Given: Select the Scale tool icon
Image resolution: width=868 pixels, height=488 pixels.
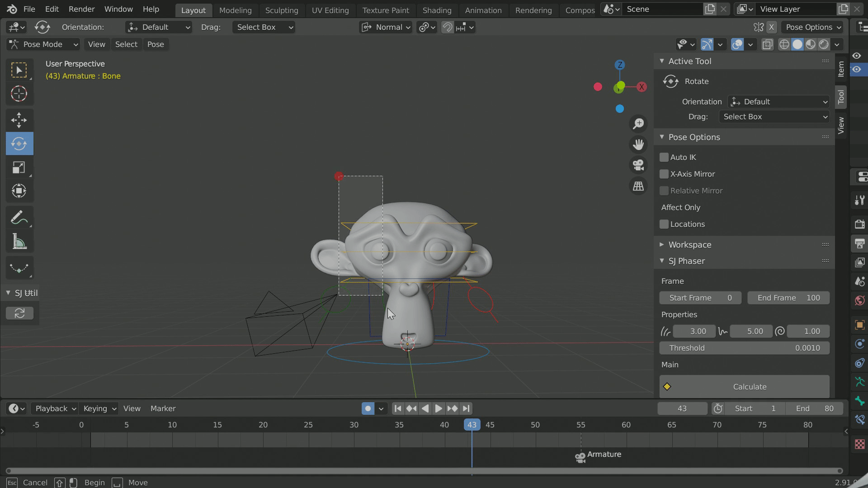Looking at the screenshot, I should [x=19, y=168].
